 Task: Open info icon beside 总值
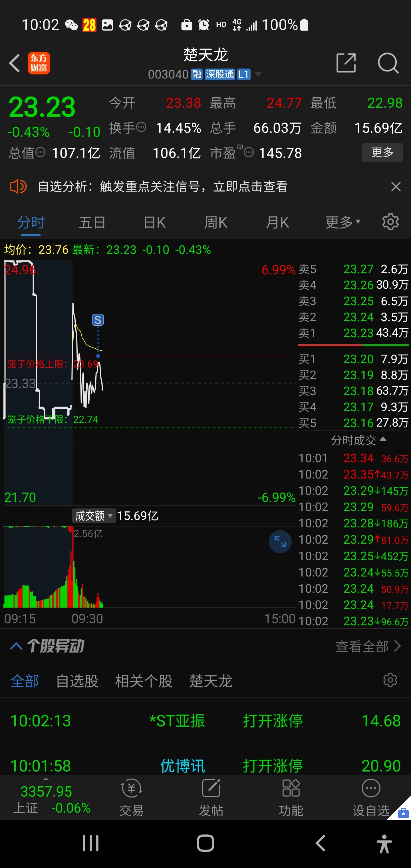41,152
